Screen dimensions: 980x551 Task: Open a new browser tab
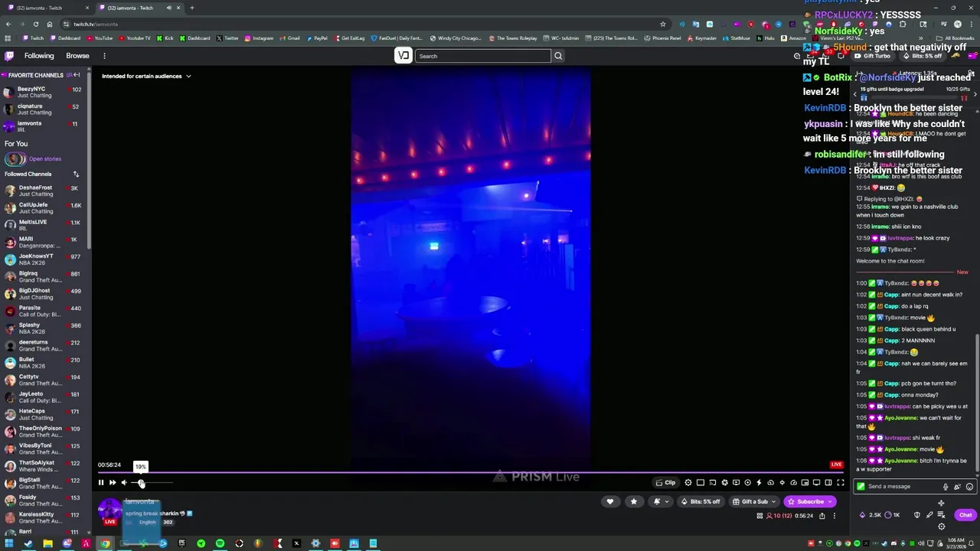pyautogui.click(x=191, y=8)
